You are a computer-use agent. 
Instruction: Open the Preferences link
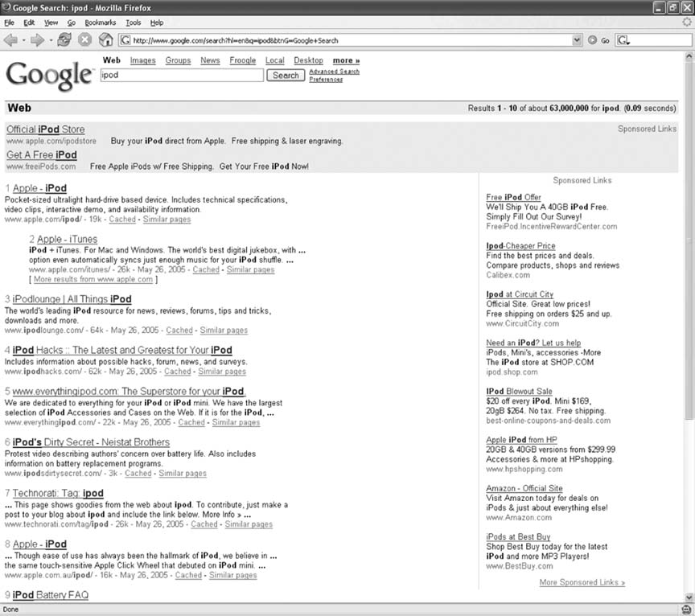[326, 80]
